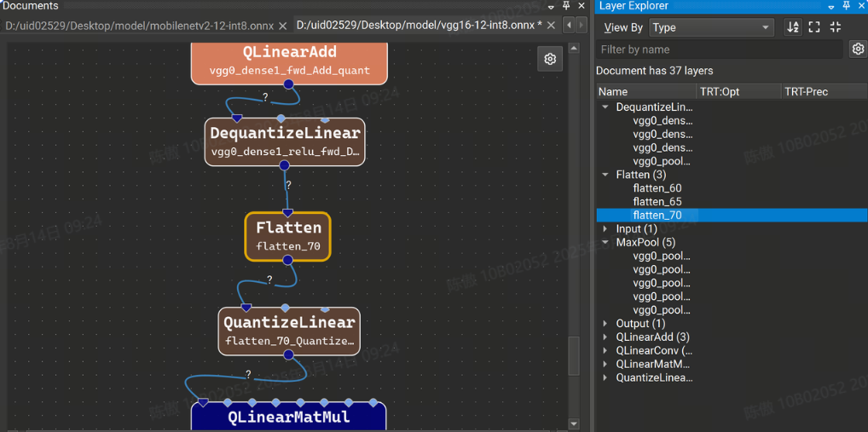Viewport: 868px width, 432px height.
Task: Select the QuantizeLinear node on canvas
Action: tap(288, 331)
